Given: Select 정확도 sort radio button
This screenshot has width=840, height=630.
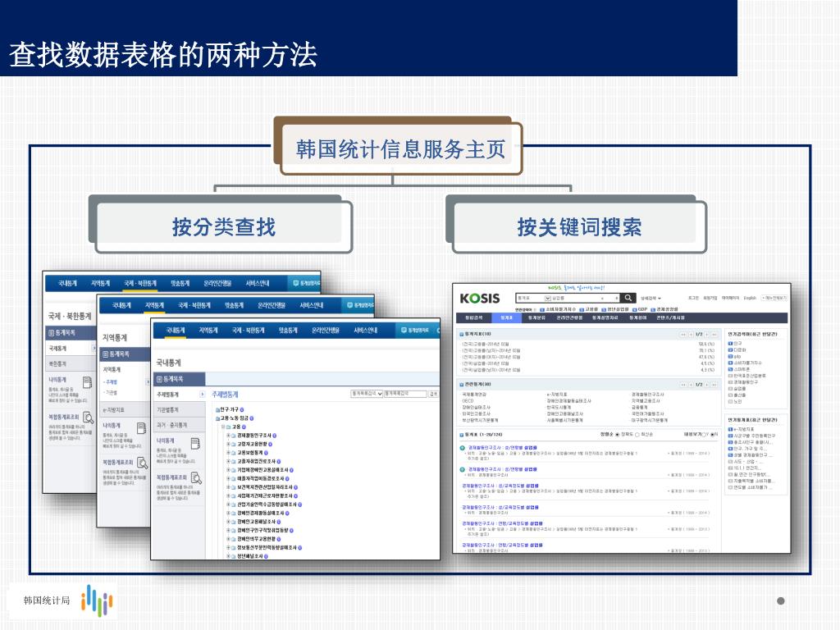Looking at the screenshot, I should click(x=617, y=435).
